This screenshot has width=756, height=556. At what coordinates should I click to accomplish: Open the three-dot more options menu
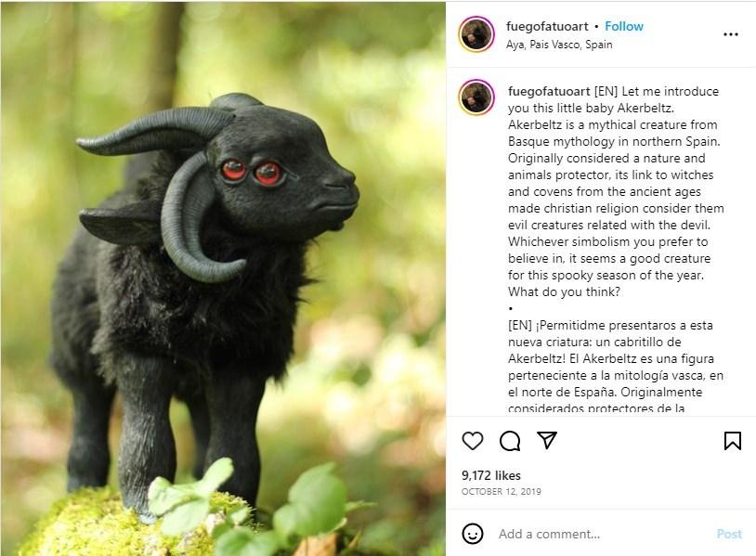coord(731,34)
